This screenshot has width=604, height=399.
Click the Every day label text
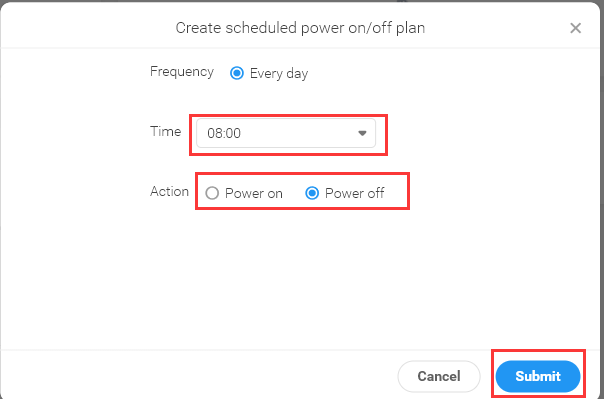(279, 73)
